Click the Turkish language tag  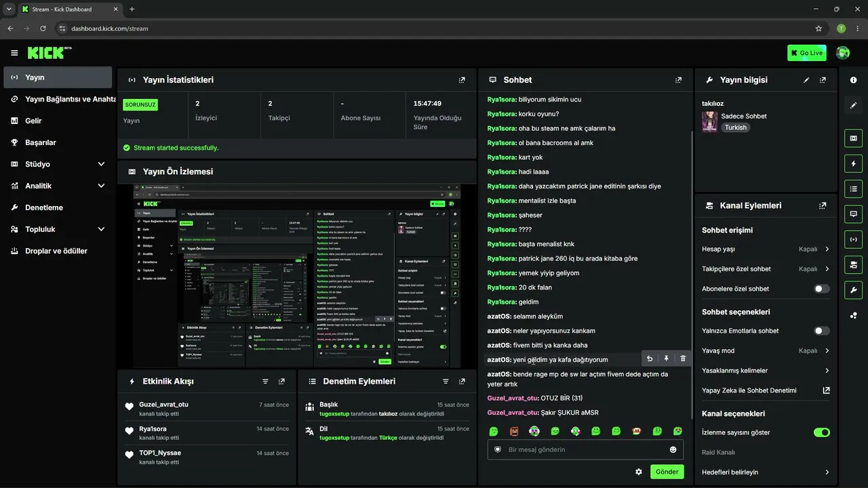pyautogui.click(x=735, y=127)
